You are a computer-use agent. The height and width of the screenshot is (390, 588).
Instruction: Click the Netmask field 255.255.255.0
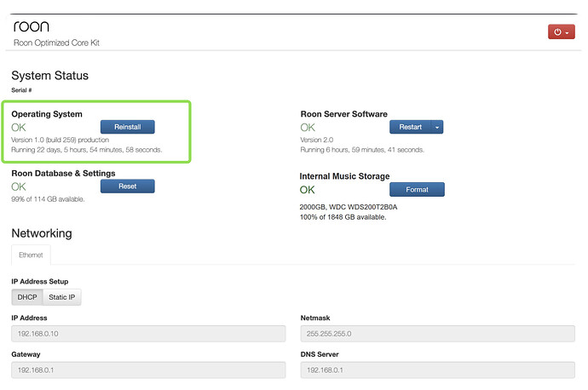[x=437, y=334]
